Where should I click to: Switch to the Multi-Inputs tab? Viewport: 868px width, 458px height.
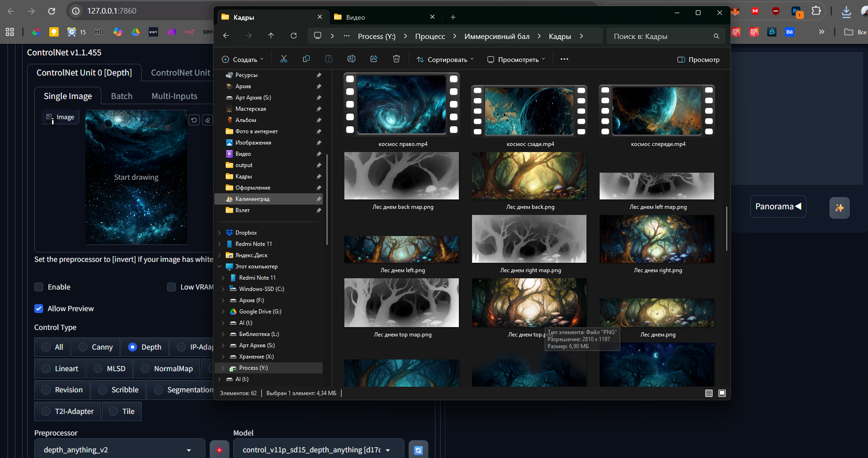click(x=175, y=96)
